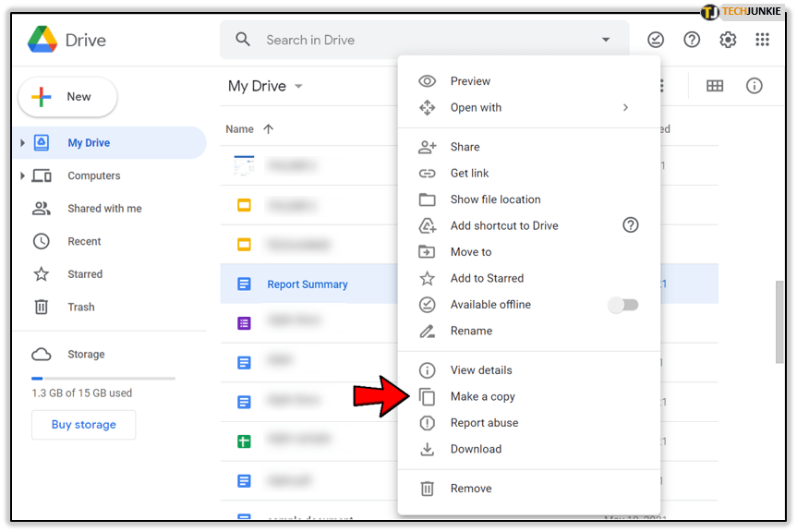This screenshot has height=532, width=797.
Task: Select Make a copy from context menu
Action: coord(482,396)
